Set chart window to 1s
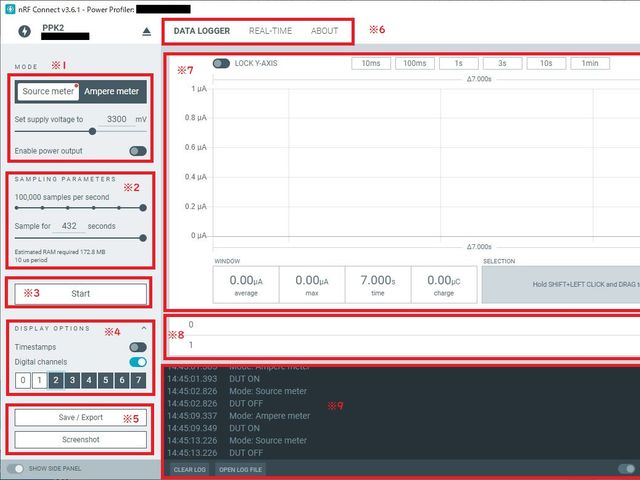 (459, 63)
